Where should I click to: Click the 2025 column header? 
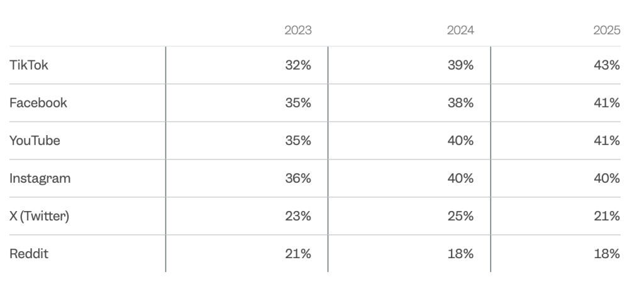[x=607, y=30]
